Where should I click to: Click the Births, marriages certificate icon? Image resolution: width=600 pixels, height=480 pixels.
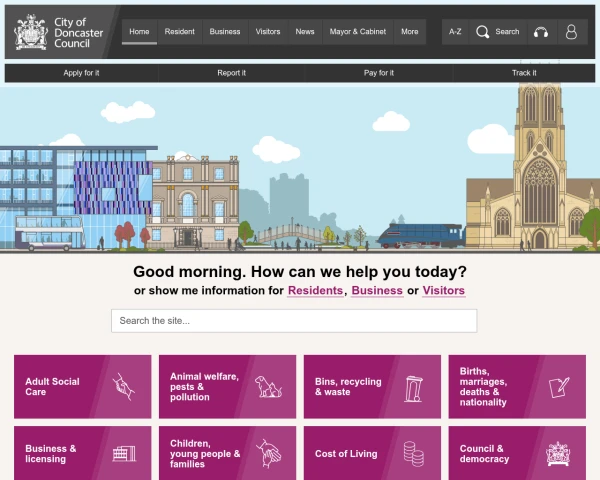(x=558, y=386)
